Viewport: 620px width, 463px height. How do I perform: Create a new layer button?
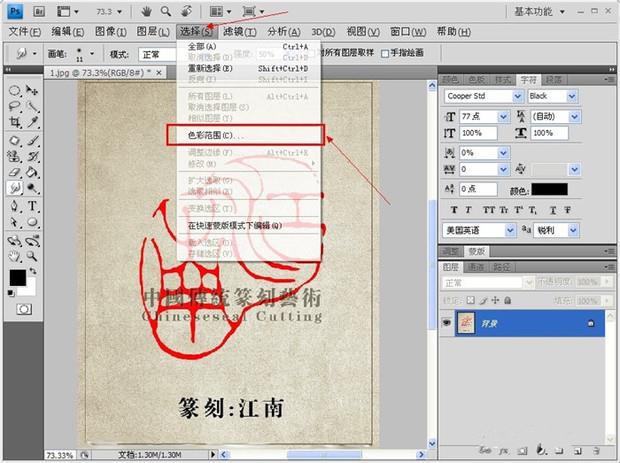(x=577, y=450)
